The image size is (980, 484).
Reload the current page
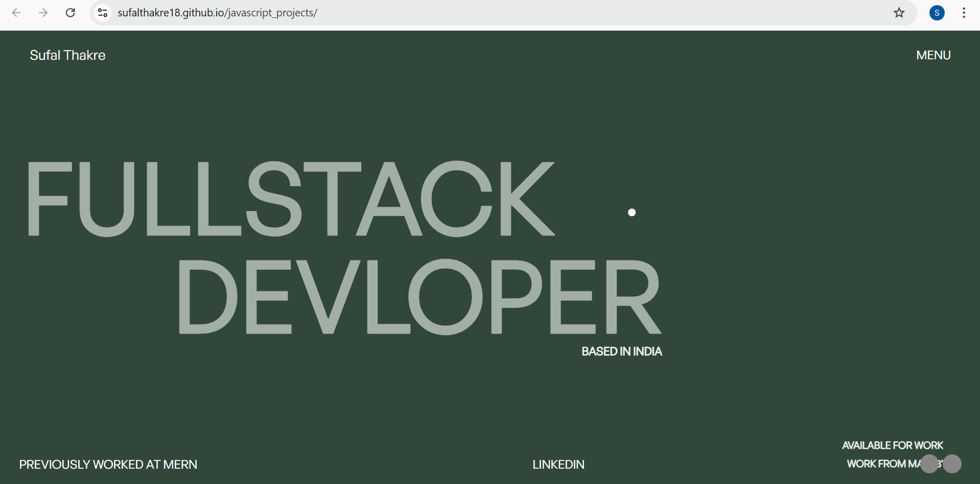coord(71,13)
